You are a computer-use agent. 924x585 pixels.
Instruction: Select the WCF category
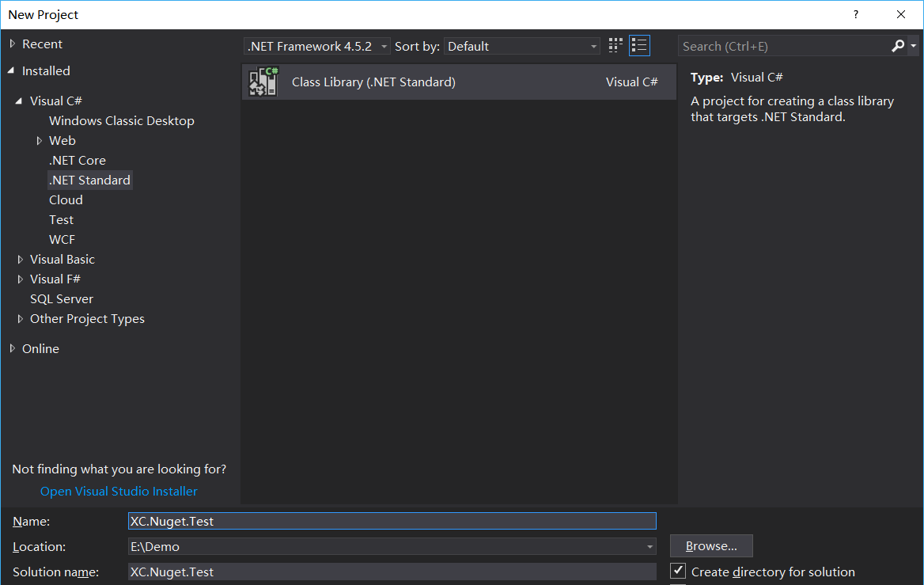tap(62, 239)
